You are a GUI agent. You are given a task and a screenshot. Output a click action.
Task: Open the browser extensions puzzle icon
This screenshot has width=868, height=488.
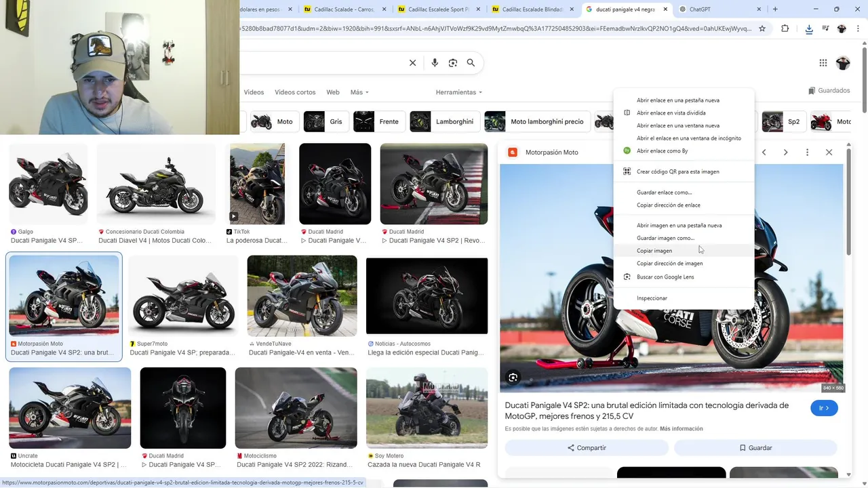tap(785, 28)
